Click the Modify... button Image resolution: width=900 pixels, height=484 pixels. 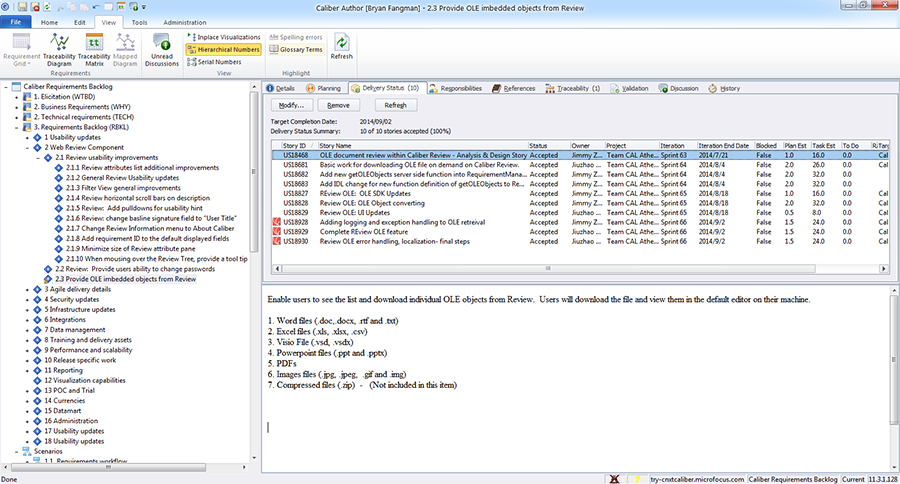(292, 105)
